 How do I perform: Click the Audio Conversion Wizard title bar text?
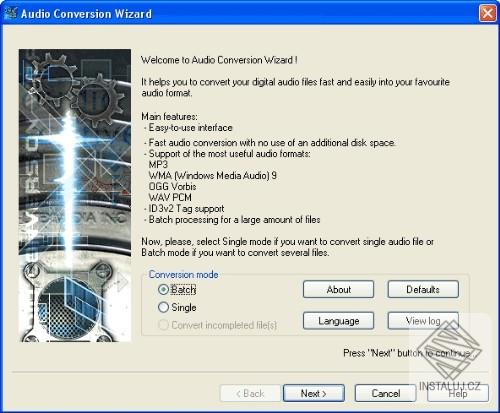(86, 14)
